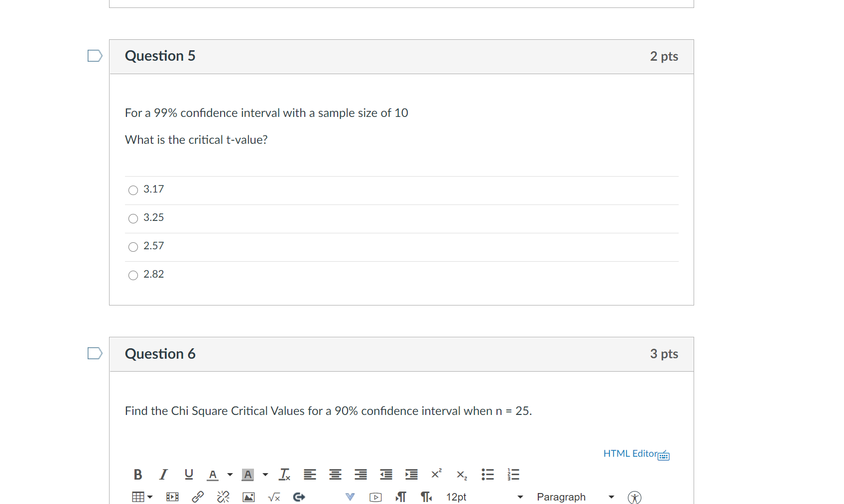
Task: Apply subscript formatting
Action: 462,475
